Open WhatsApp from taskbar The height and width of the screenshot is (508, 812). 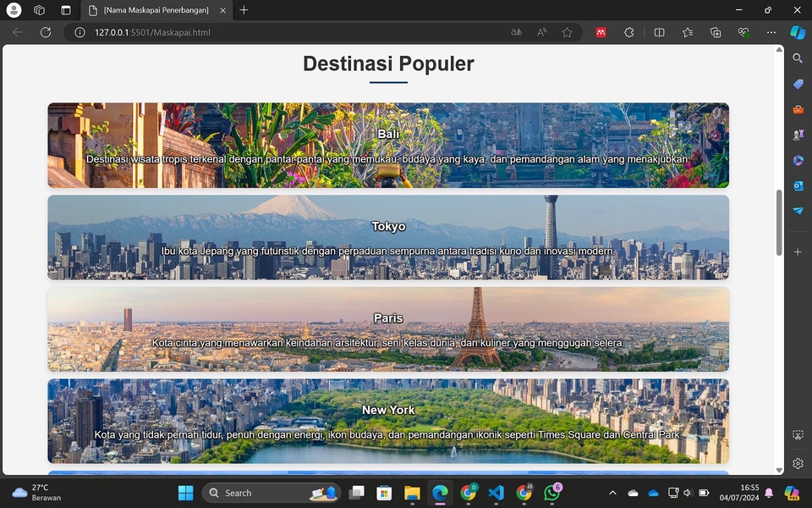[552, 493]
